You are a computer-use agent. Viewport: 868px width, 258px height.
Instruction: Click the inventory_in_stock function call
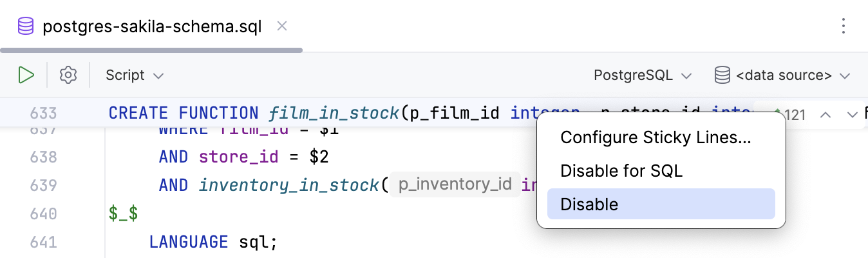click(289, 185)
